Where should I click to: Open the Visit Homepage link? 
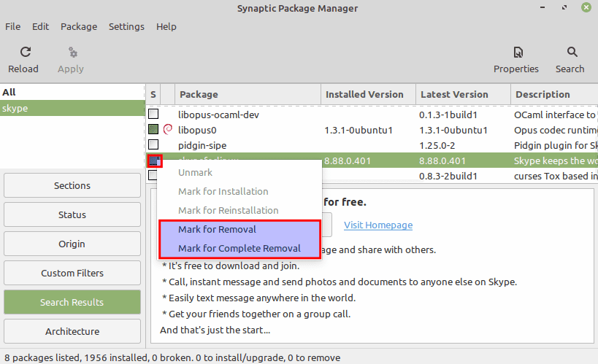pos(378,225)
